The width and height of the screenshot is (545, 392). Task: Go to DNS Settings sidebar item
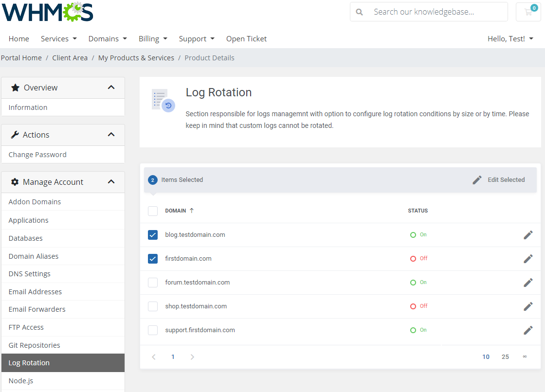coord(29,274)
